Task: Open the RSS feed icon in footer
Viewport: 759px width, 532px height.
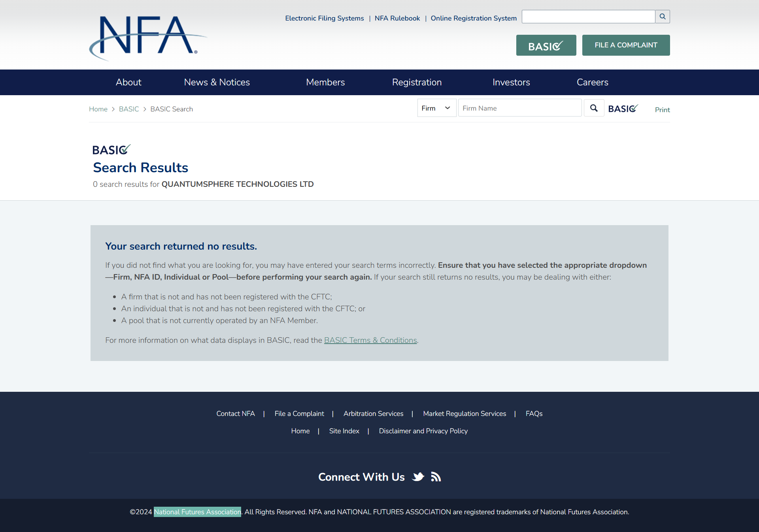Action: click(x=436, y=477)
